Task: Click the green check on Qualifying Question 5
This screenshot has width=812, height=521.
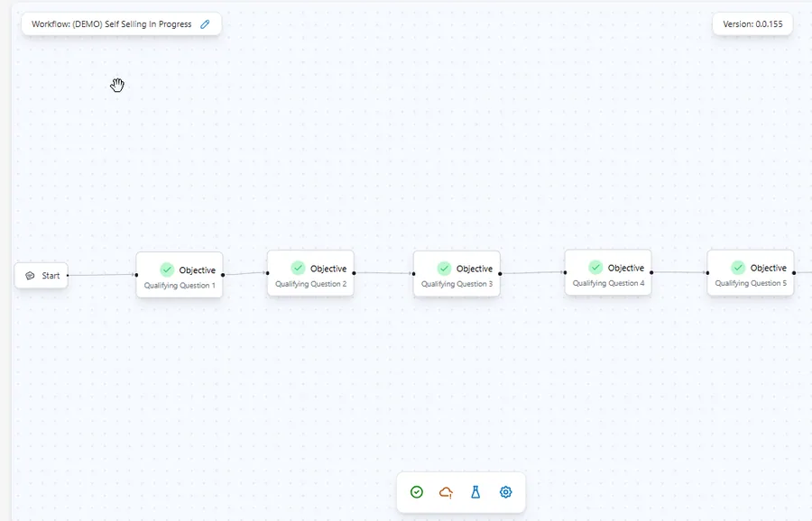Action: (x=738, y=268)
